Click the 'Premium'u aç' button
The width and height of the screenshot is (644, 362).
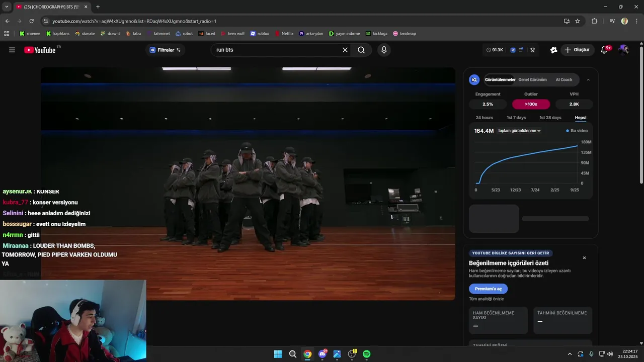coord(488,289)
